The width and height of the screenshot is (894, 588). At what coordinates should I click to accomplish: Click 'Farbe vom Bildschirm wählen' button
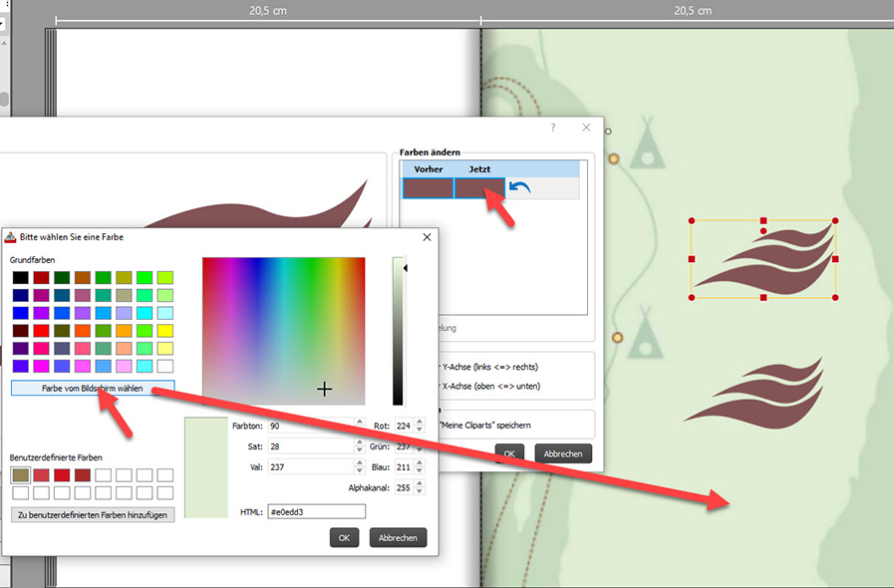pos(93,388)
